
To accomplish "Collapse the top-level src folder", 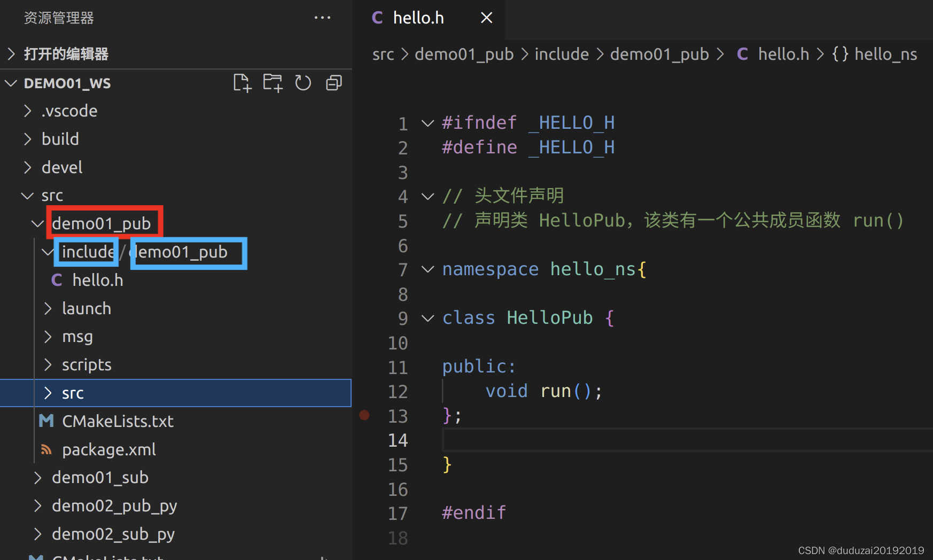I will tap(27, 196).
